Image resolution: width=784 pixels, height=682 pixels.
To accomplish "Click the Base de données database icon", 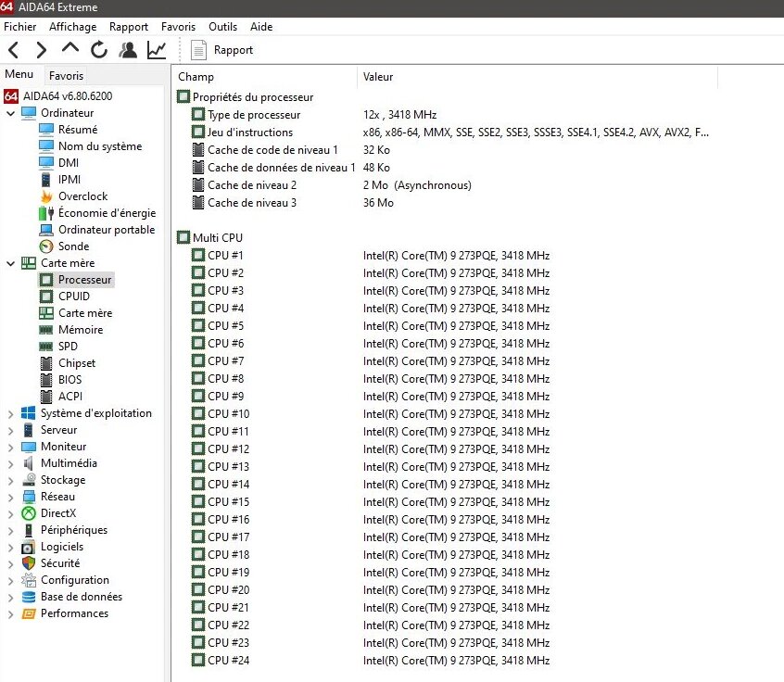I will 29,597.
